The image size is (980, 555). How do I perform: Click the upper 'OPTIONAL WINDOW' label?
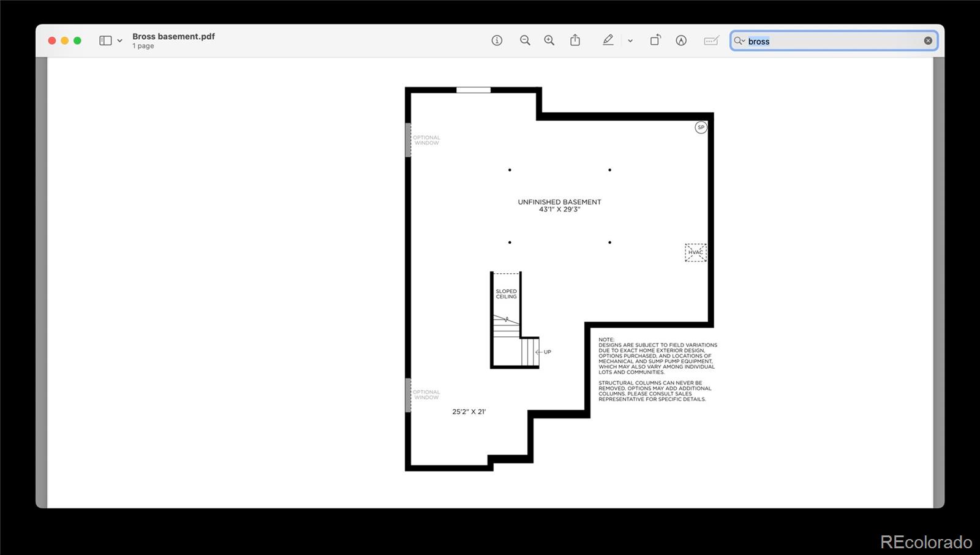[x=426, y=140]
